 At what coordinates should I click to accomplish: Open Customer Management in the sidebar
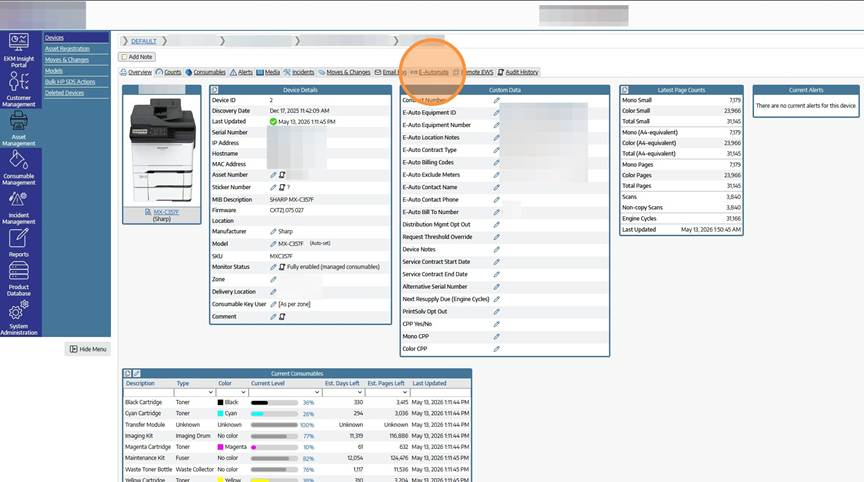point(19,89)
